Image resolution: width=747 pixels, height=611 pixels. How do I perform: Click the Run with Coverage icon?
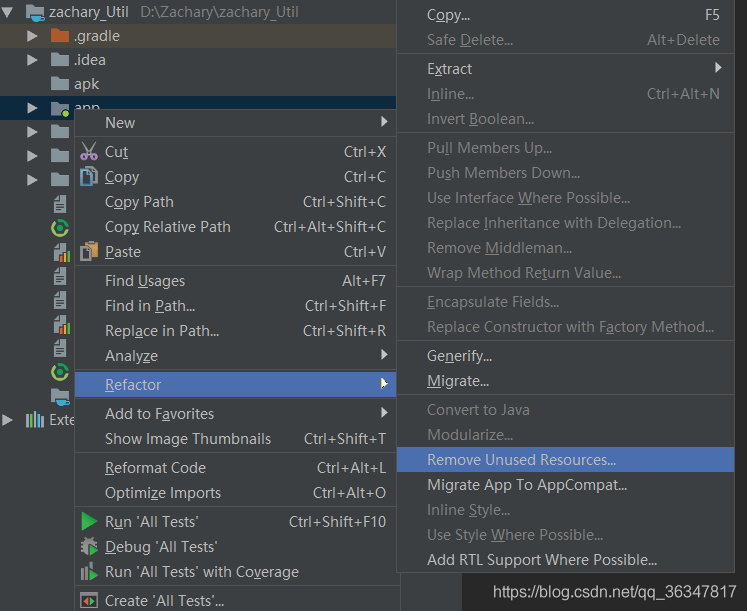pyautogui.click(x=89, y=572)
